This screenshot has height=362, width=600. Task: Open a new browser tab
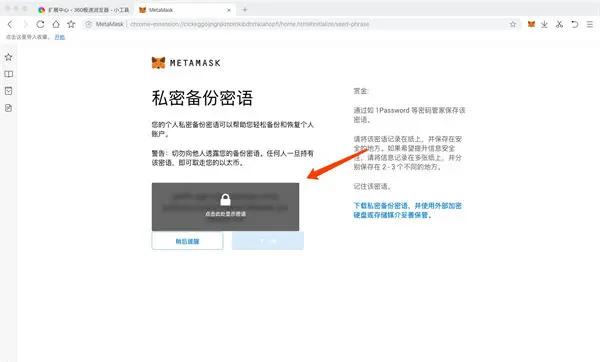pos(245,10)
